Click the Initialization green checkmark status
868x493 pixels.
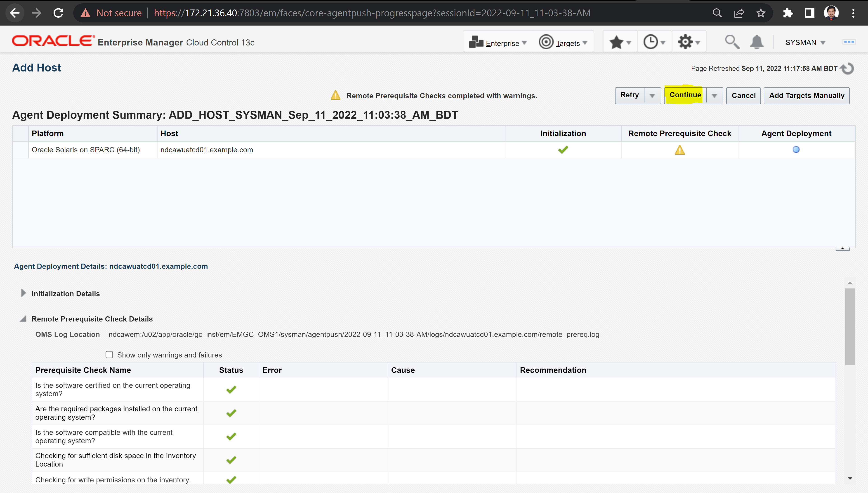(x=563, y=150)
